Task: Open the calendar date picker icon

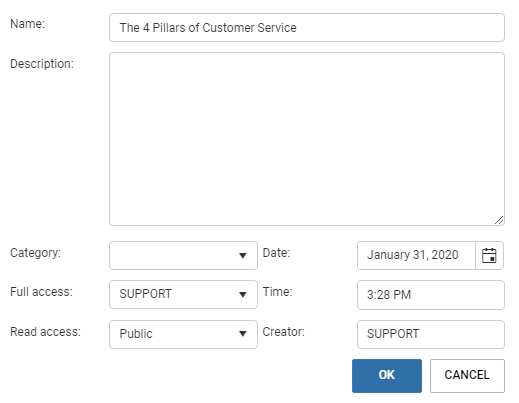Action: coord(489,255)
